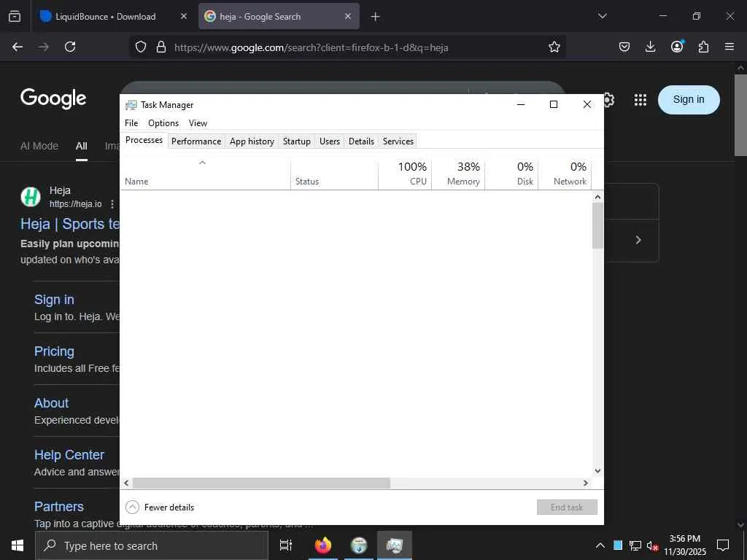
Task: Open a new Firefox tab
Action: click(376, 17)
